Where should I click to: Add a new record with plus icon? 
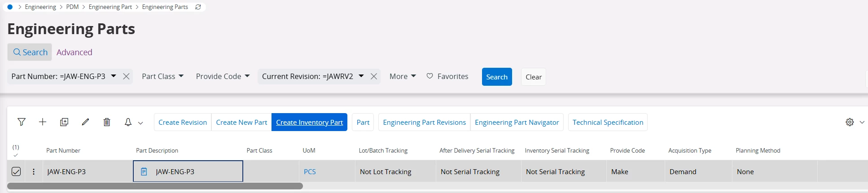pyautogui.click(x=43, y=122)
